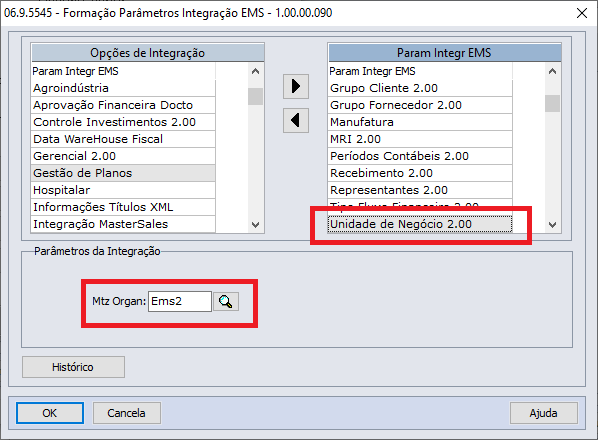This screenshot has height=440, width=598.
Task: Click the Histórico button
Action: 73,367
